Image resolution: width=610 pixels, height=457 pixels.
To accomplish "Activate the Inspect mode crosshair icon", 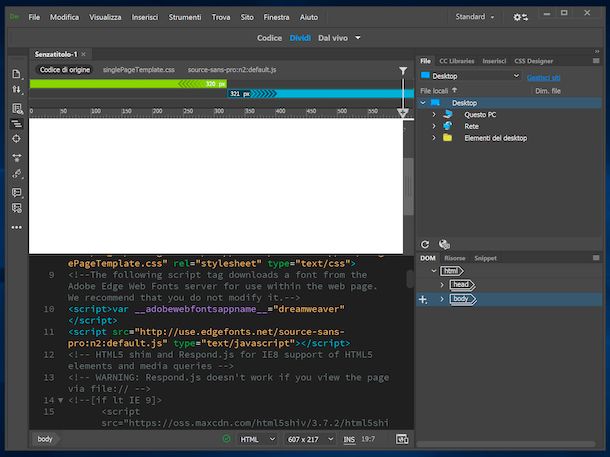I will click(16, 138).
